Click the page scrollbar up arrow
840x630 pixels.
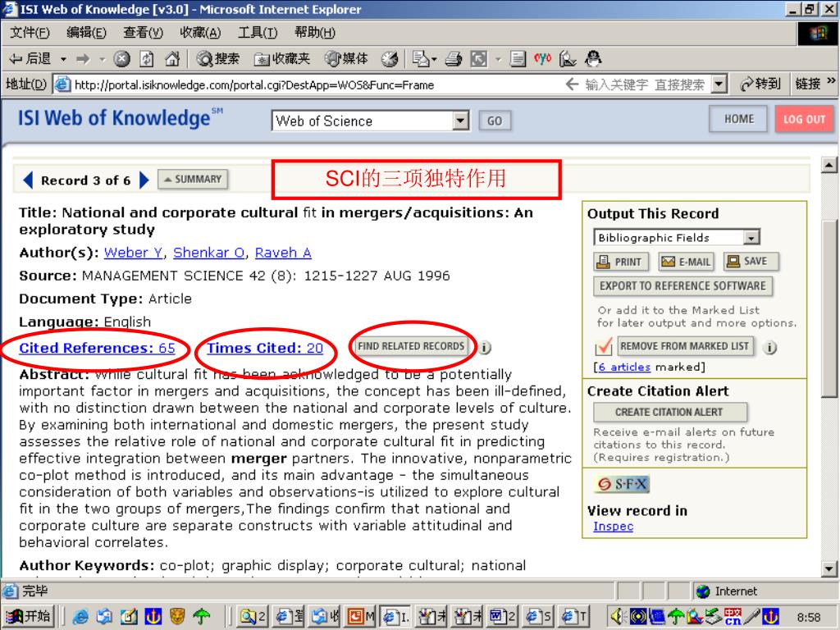(829, 166)
